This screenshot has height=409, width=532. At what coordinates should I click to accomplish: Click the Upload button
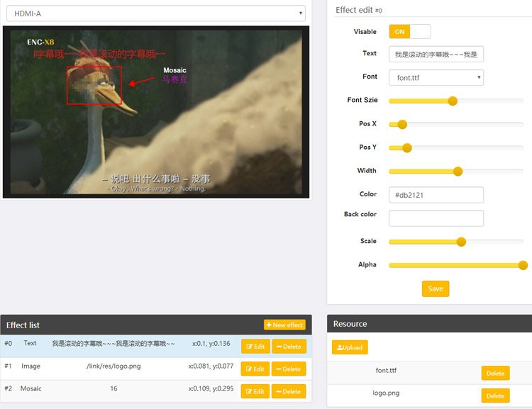[350, 347]
